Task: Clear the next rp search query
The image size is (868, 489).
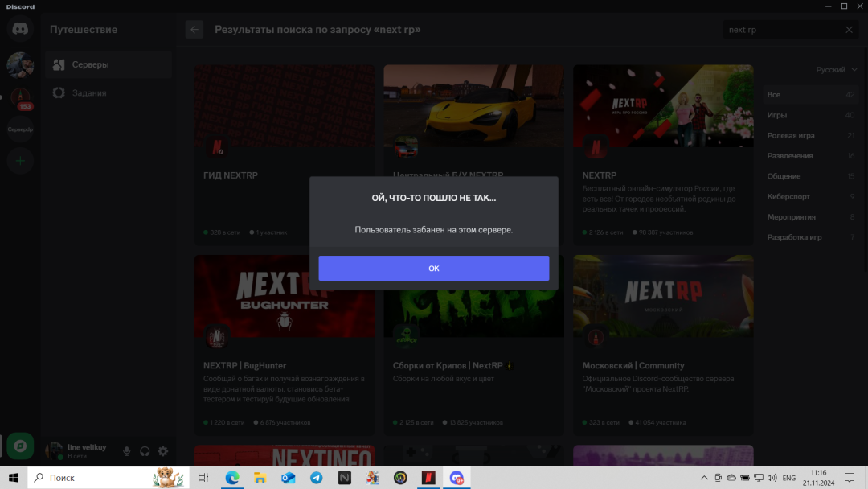Action: [850, 29]
